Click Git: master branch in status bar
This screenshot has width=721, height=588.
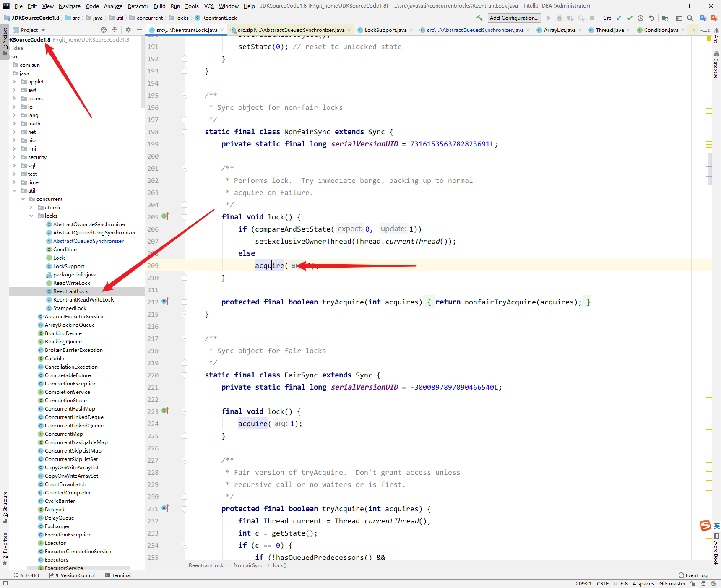(672, 584)
